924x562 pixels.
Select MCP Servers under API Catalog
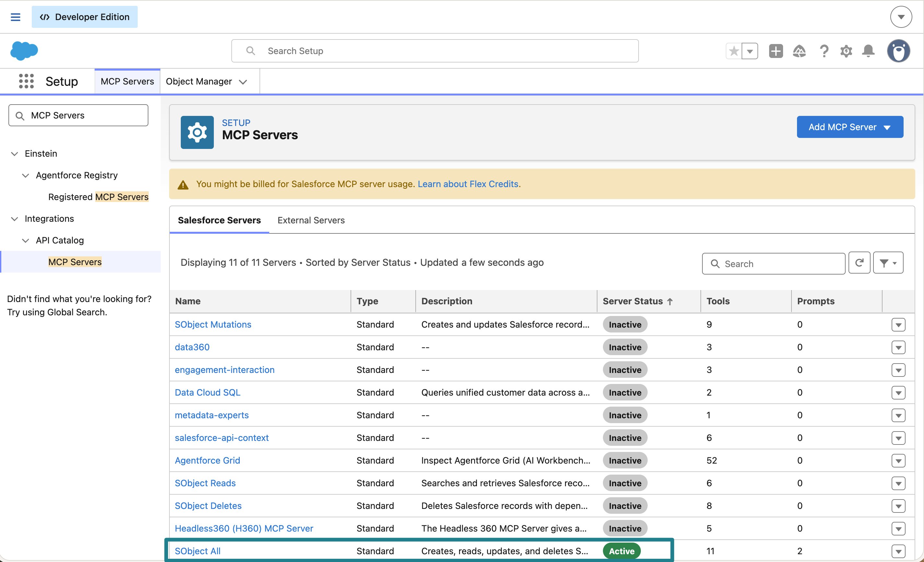tap(75, 262)
